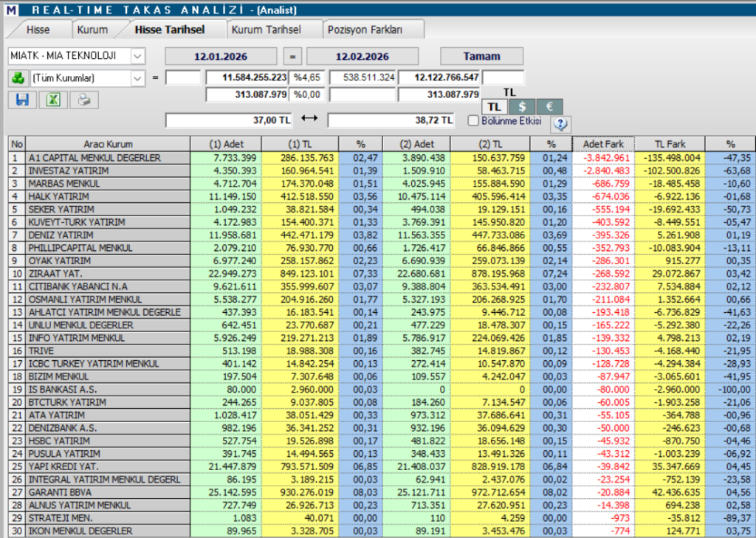
Task: Select the BTCTURK YATIRIM row
Action: 382,402
